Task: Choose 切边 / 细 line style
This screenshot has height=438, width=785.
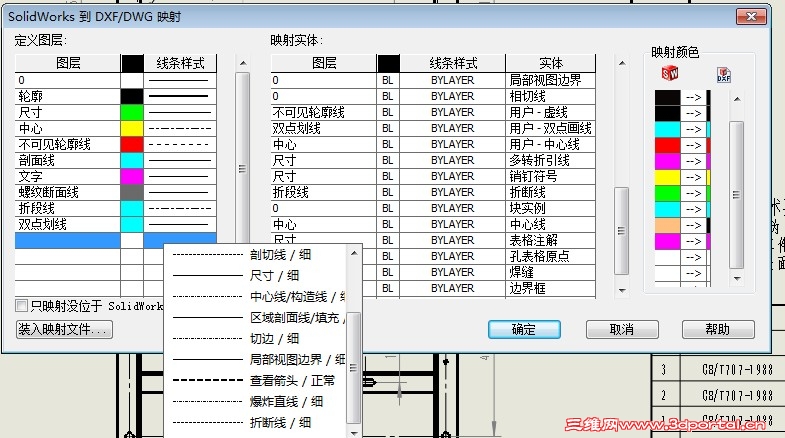Action: [x=255, y=339]
